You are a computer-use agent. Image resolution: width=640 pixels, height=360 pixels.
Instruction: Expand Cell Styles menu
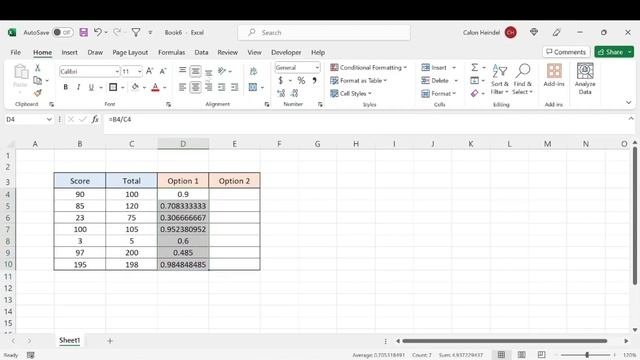click(x=351, y=93)
